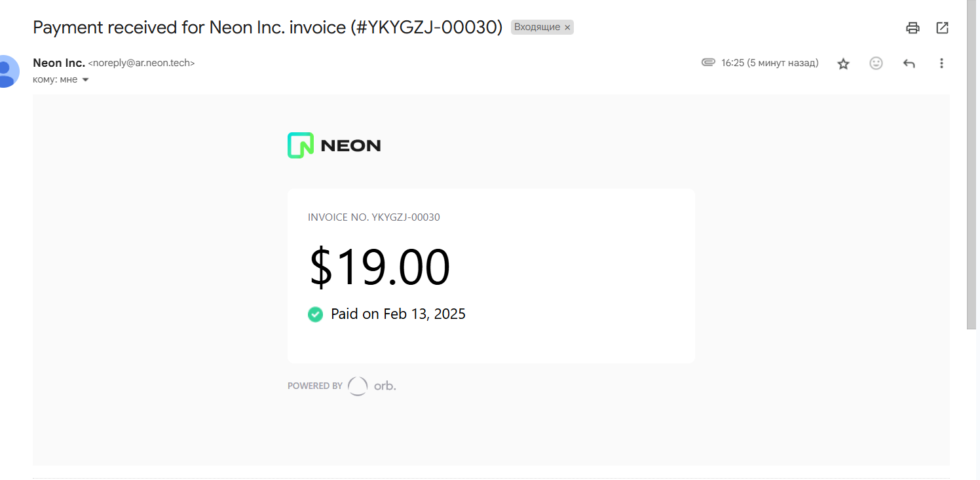Star this Neon Inc. email

pyautogui.click(x=843, y=64)
